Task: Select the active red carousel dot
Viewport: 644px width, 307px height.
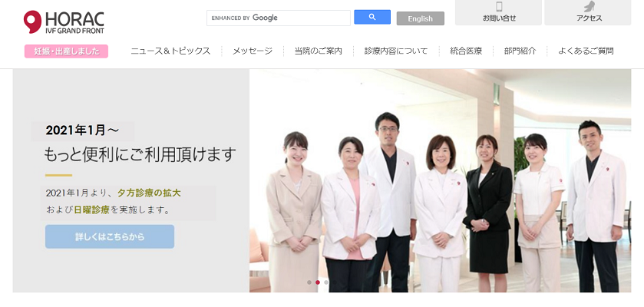Action: [x=318, y=282]
